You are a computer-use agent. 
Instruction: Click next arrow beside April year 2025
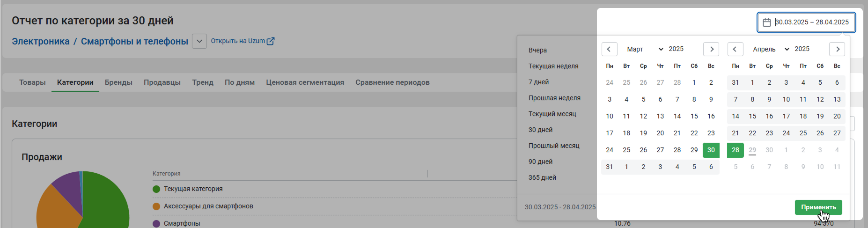pyautogui.click(x=838, y=49)
